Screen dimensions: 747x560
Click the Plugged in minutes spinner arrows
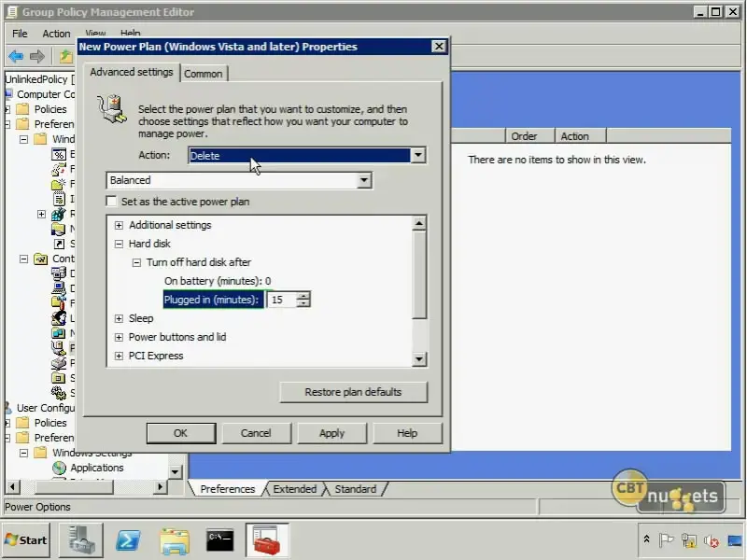coord(303,300)
